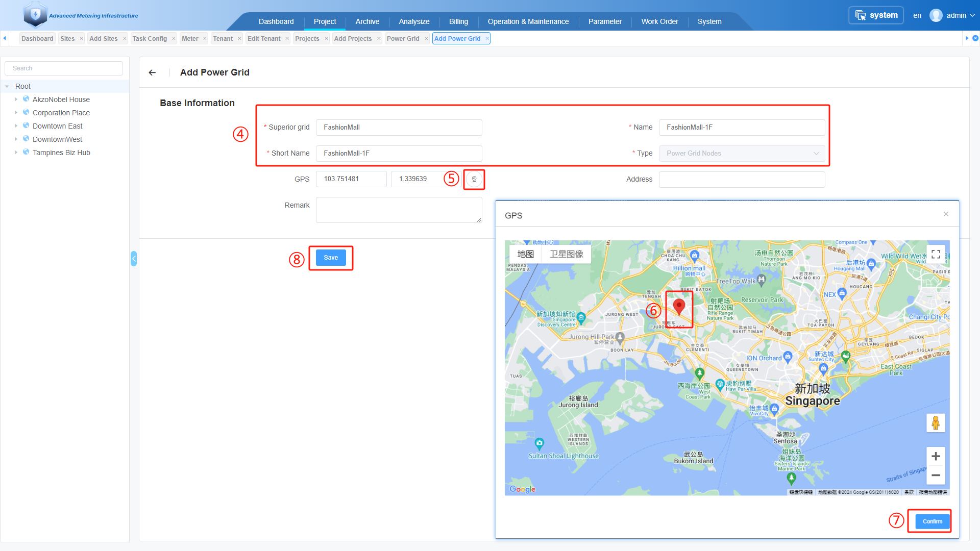The image size is (980, 551).
Task: Close the Meter tab
Action: [x=205, y=39]
